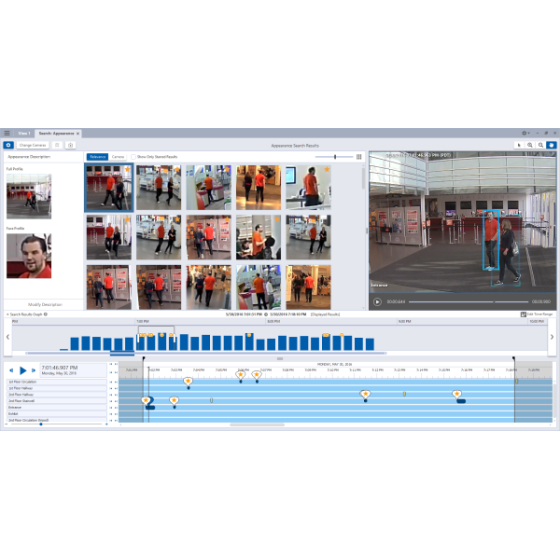560x560 pixels.
Task: Seek on the video preview progress bar
Action: 469,302
